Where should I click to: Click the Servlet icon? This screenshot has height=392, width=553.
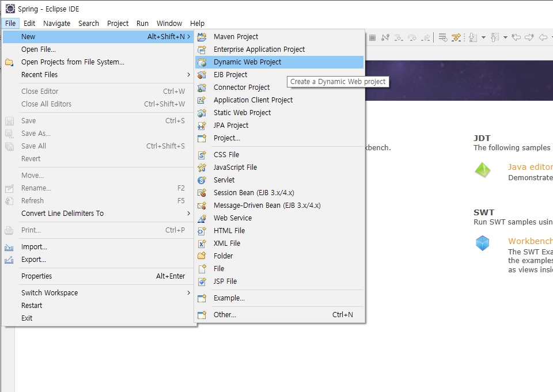coord(202,180)
